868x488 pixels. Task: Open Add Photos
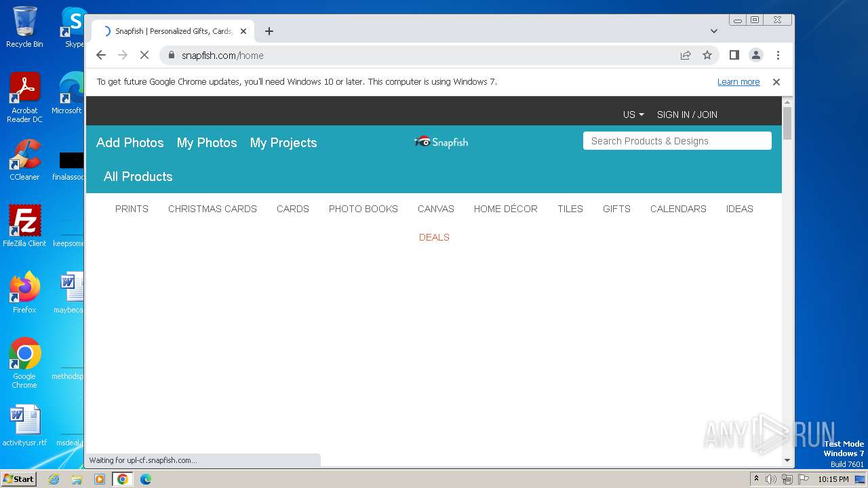[130, 143]
